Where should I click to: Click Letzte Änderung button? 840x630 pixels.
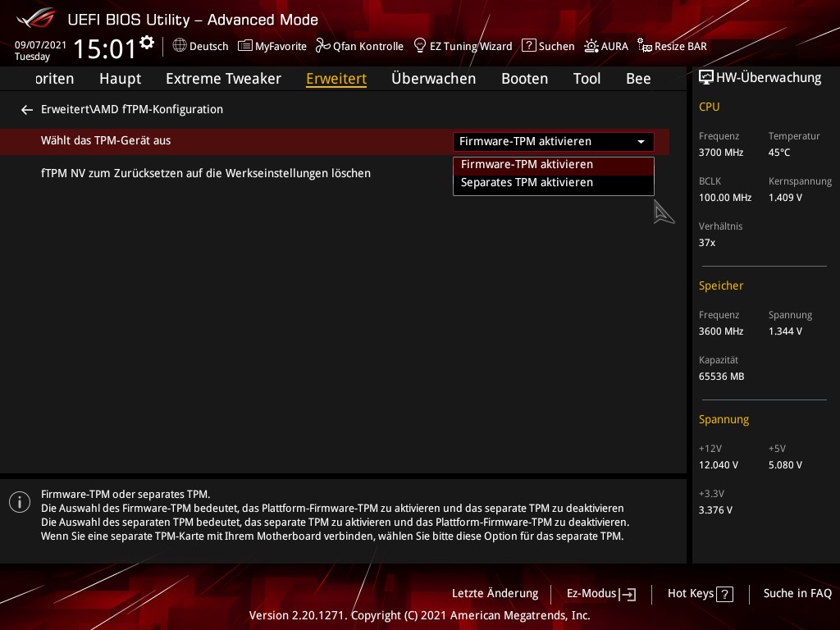coord(495,594)
